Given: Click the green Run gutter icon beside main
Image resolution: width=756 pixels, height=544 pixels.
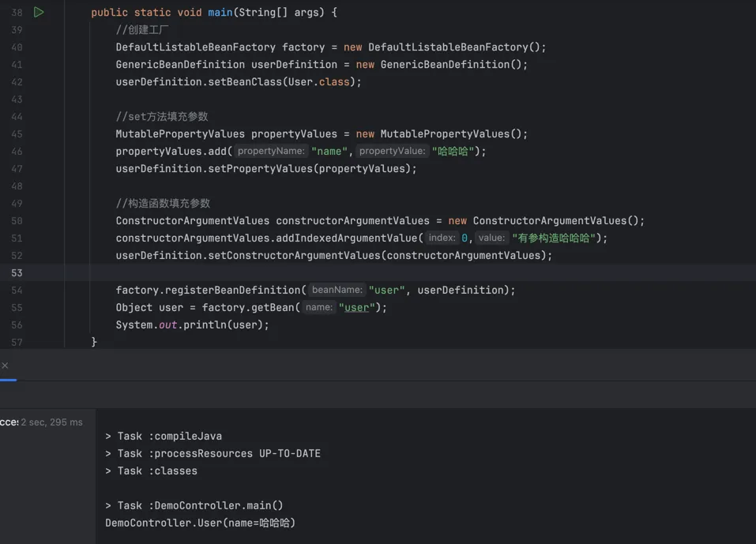Looking at the screenshot, I should coord(39,13).
